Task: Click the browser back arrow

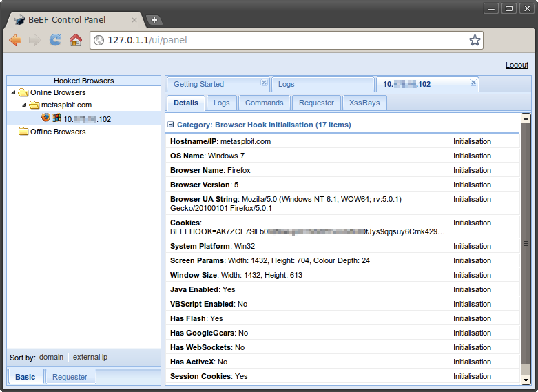Action: tap(15, 40)
